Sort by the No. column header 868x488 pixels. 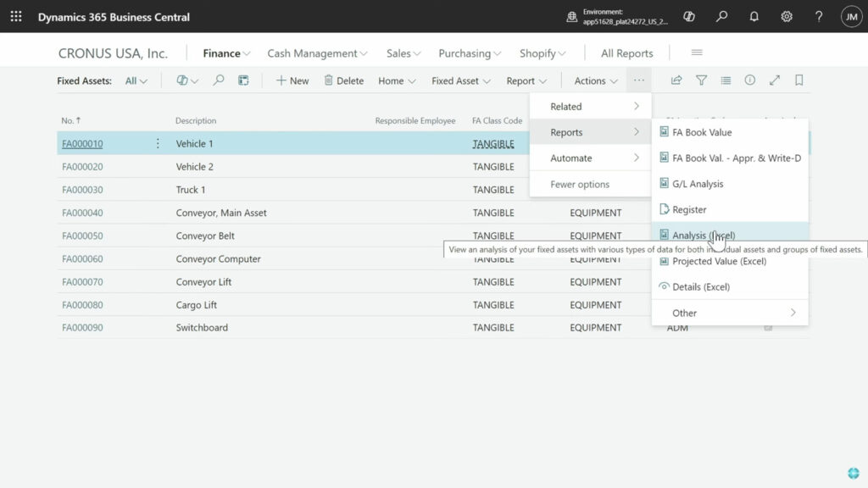tap(71, 120)
